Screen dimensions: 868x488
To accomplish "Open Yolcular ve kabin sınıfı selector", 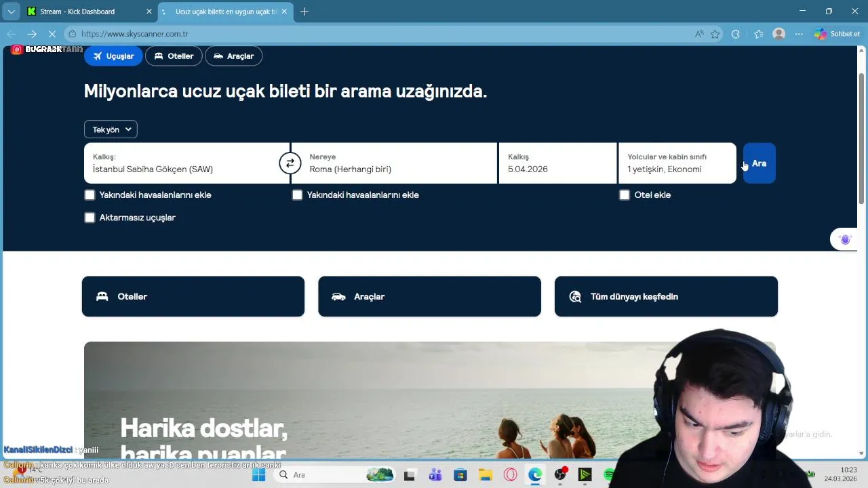I will pos(677,163).
